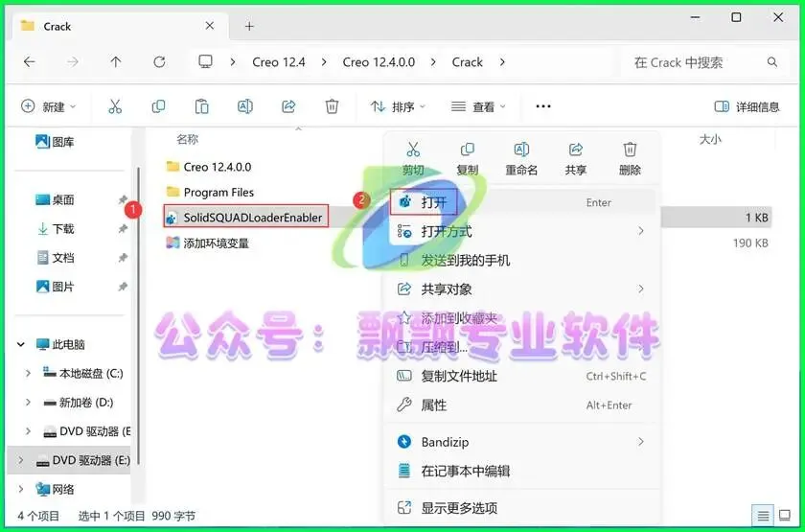Choose 打开 in the context menu

[x=521, y=202]
